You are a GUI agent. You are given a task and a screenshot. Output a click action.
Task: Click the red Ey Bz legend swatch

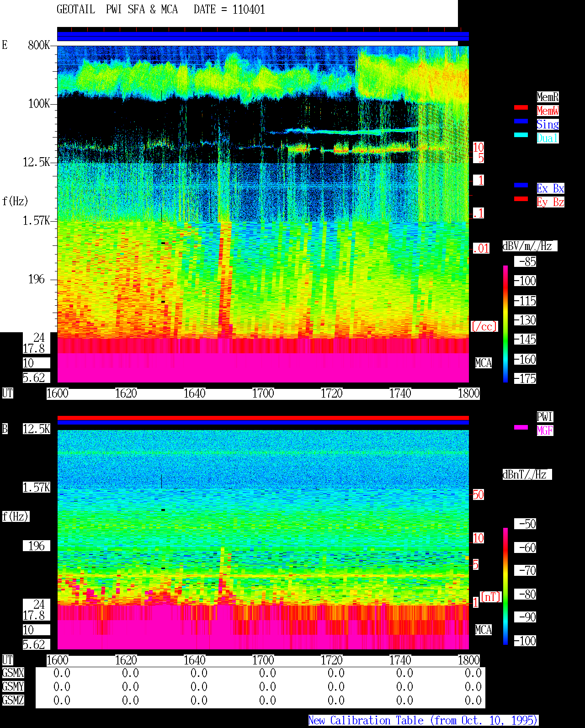point(521,199)
